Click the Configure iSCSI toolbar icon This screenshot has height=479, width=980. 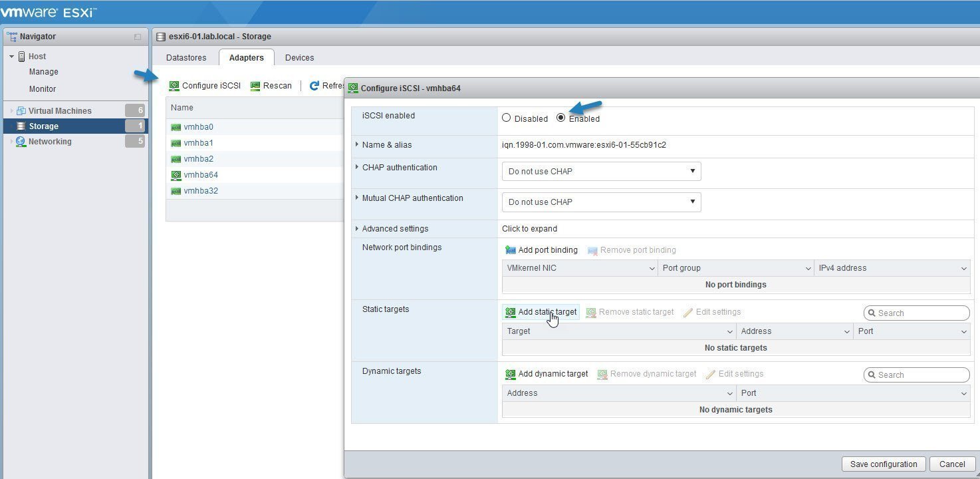[x=174, y=86]
